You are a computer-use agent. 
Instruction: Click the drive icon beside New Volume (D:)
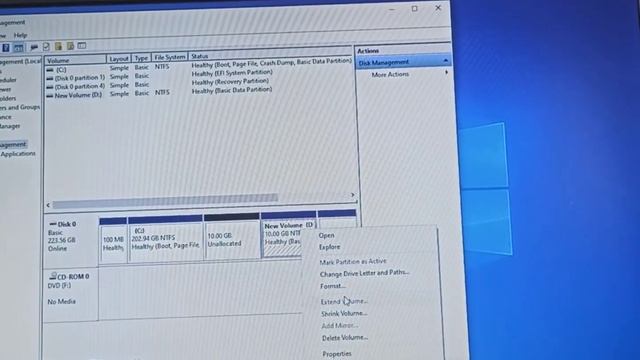(x=50, y=96)
